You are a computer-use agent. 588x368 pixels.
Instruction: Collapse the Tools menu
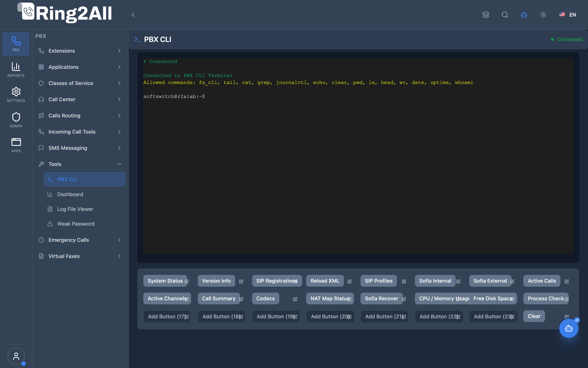click(x=80, y=164)
